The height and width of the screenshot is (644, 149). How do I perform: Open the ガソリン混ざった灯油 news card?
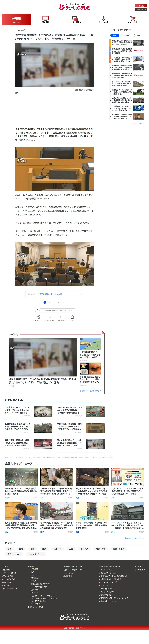click(57, 517)
